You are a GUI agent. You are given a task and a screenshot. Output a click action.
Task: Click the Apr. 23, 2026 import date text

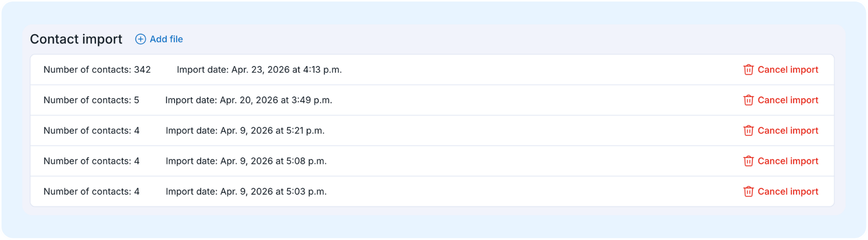tap(259, 70)
